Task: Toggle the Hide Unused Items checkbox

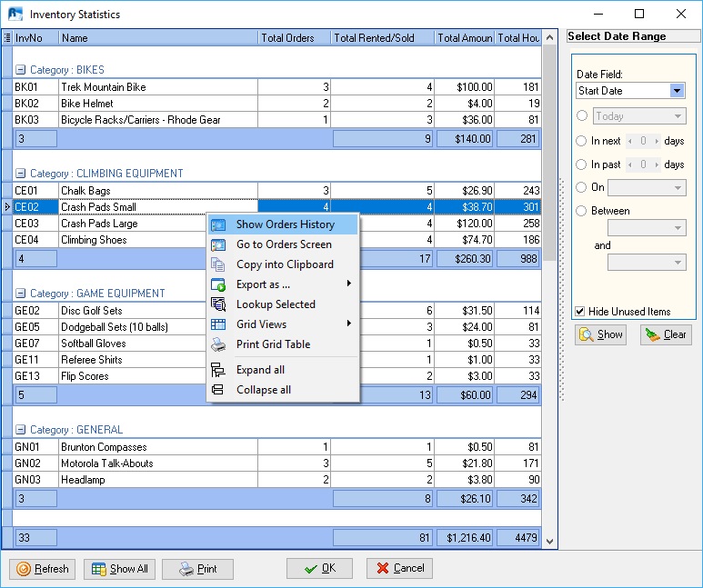Action: [x=580, y=312]
